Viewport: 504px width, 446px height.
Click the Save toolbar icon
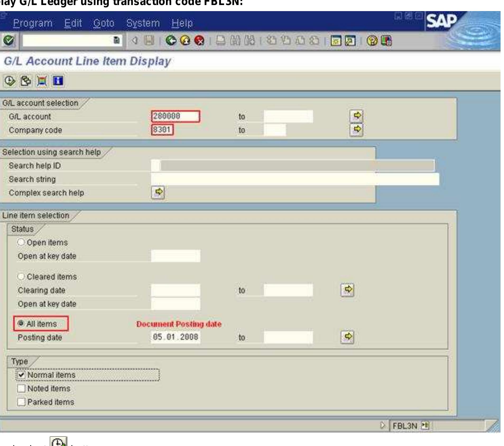pyautogui.click(x=149, y=40)
